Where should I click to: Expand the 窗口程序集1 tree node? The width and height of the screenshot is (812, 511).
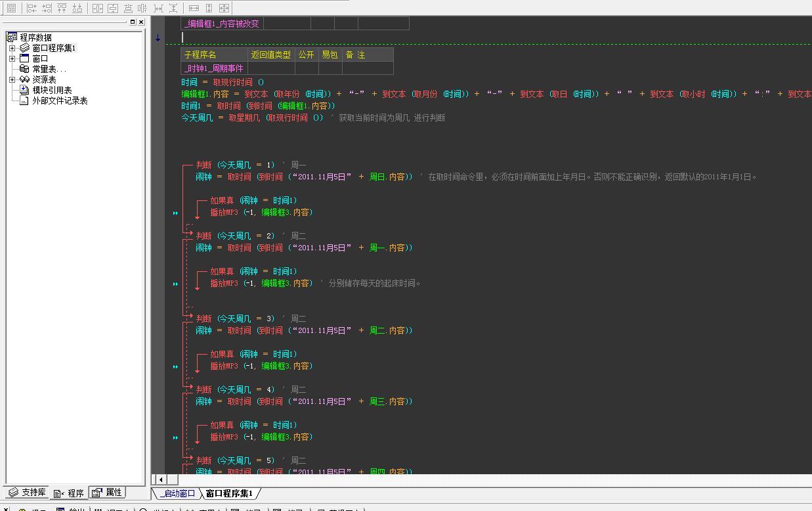click(x=12, y=48)
